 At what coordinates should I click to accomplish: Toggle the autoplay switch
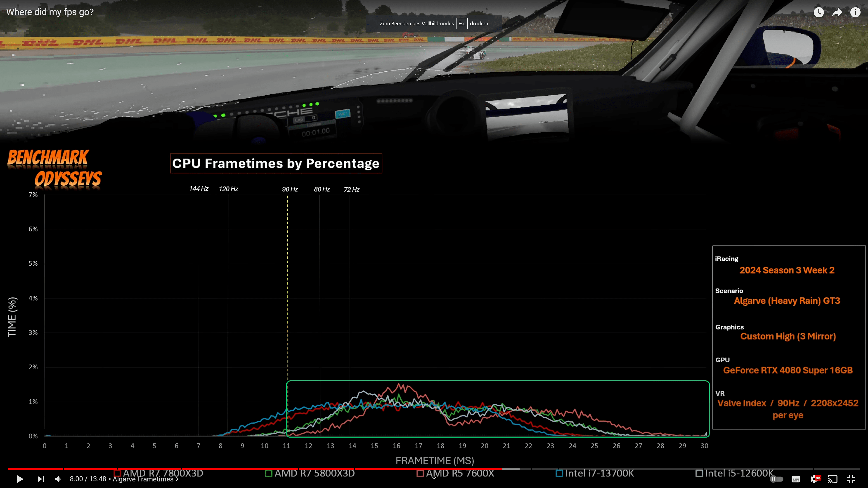(776, 479)
